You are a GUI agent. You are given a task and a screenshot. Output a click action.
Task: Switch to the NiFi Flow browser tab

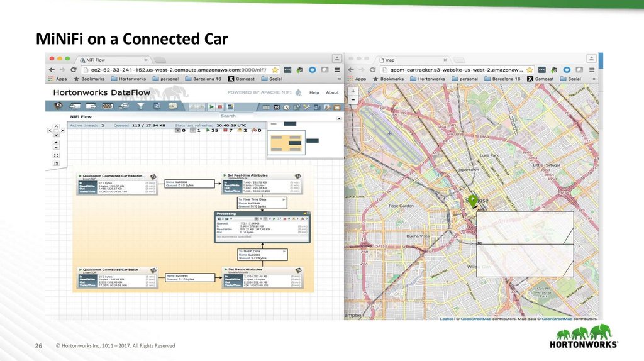coord(94,58)
